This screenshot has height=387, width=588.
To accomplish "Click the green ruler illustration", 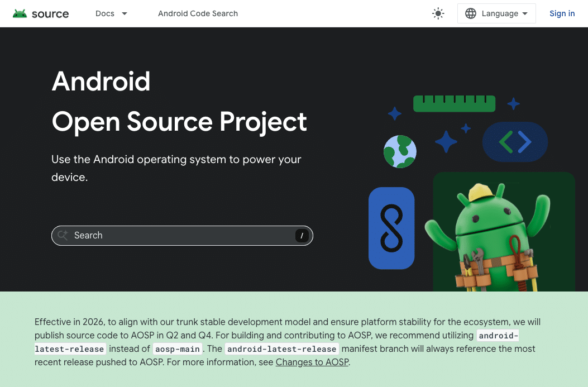I will (454, 103).
